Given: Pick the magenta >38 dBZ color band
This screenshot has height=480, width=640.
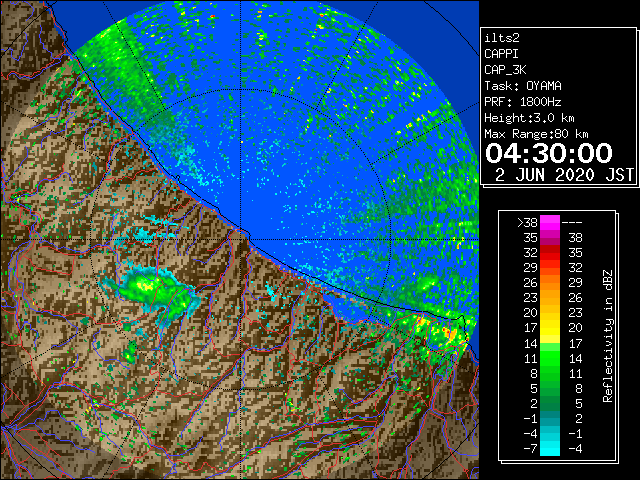Looking at the screenshot, I should pyautogui.click(x=550, y=222).
